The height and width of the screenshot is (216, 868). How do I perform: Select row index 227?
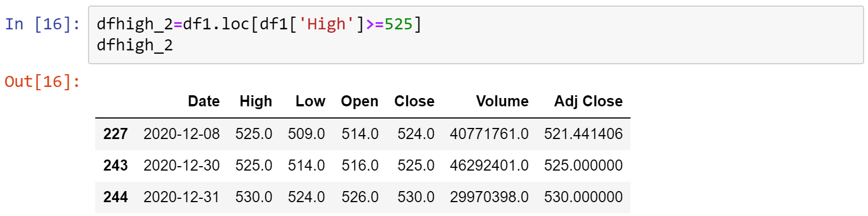[115, 133]
